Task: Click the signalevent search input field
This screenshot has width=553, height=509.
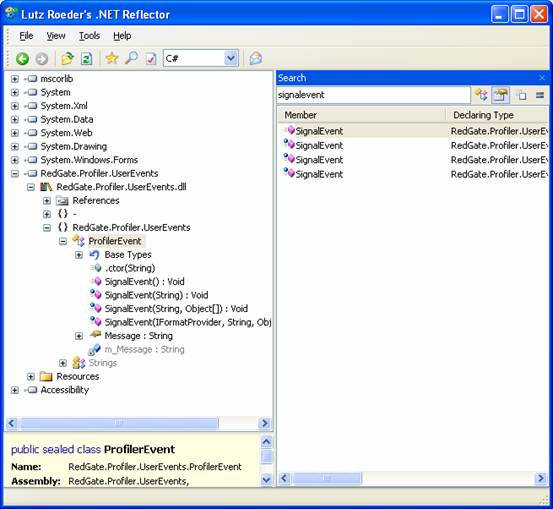Action: tap(373, 95)
